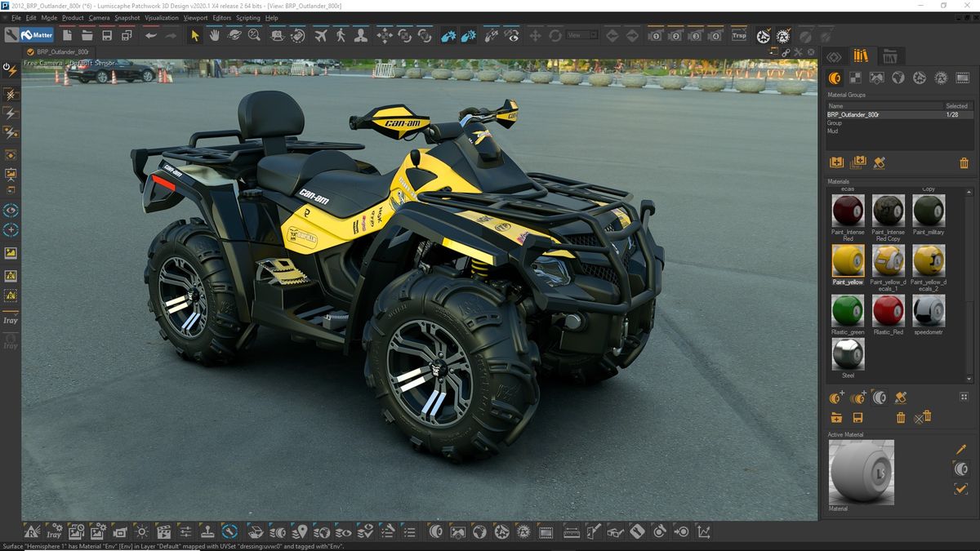Edit the Active Material with the pencil icon
This screenshot has height=551, width=980.
click(961, 450)
